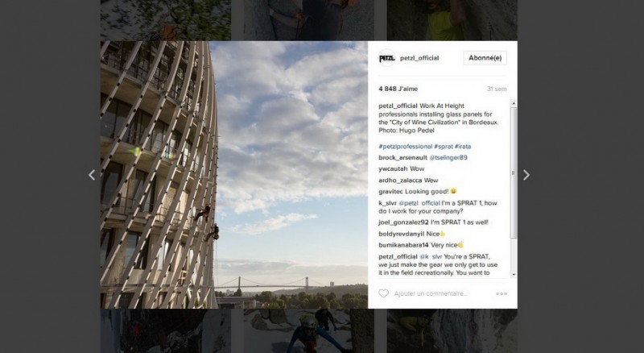Click the Ajouter un commentaire field
The image size is (644, 353).
pyautogui.click(x=431, y=293)
